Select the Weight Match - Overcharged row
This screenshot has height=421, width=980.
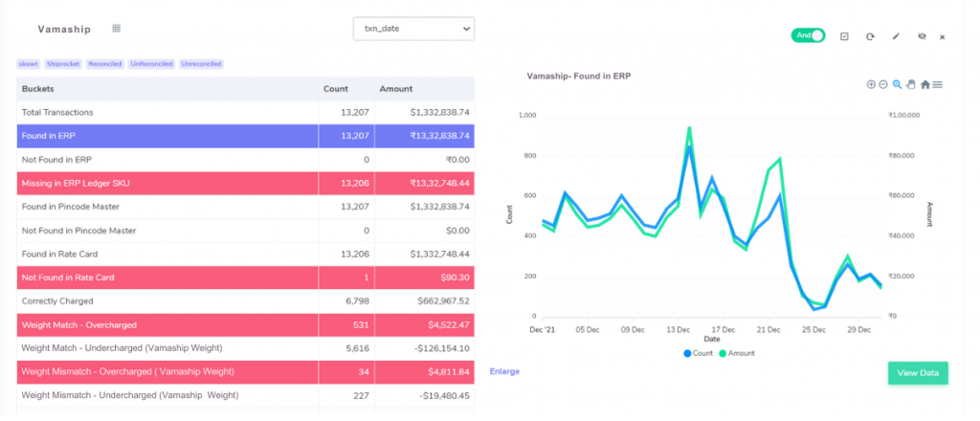[246, 324]
